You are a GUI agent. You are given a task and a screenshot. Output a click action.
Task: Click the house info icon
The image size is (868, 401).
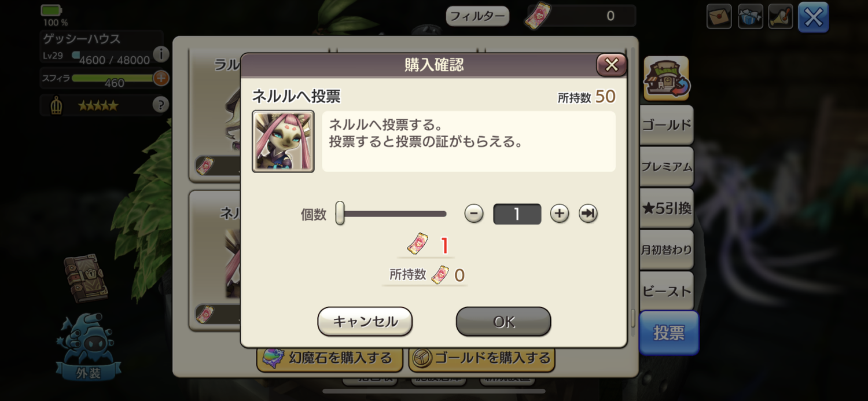[161, 54]
